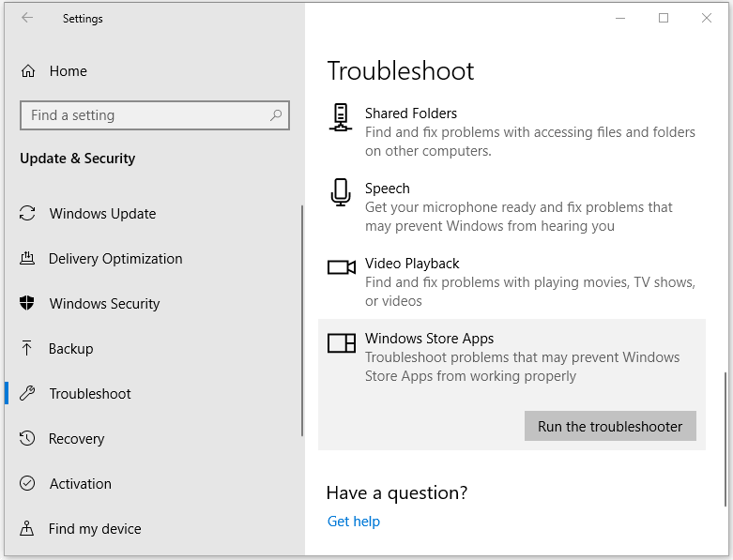Image resolution: width=733 pixels, height=560 pixels.
Task: Maximize the Settings window
Action: pos(664,18)
